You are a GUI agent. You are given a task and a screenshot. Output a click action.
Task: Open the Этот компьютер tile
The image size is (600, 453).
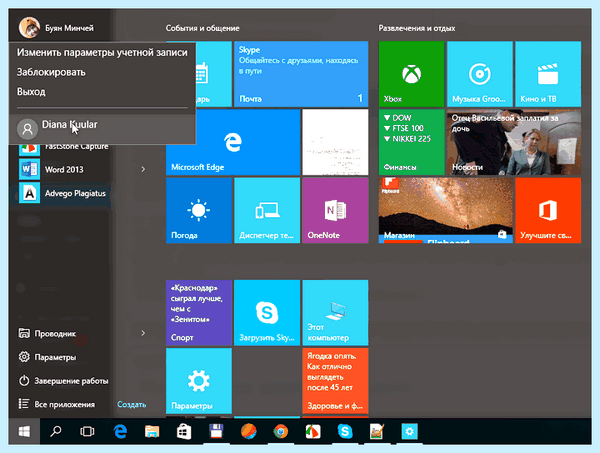(335, 313)
